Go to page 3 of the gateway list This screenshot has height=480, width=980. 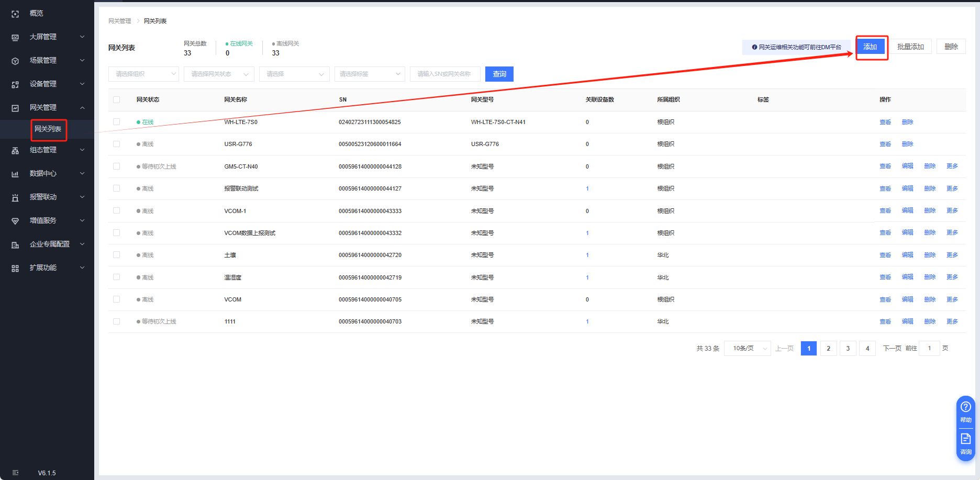[x=848, y=348]
